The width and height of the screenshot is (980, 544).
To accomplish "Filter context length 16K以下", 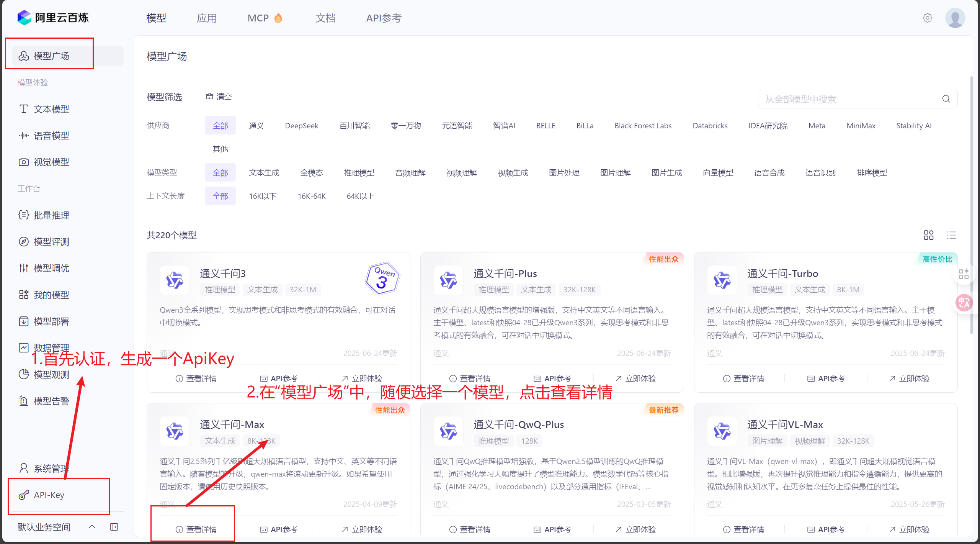I will click(263, 196).
